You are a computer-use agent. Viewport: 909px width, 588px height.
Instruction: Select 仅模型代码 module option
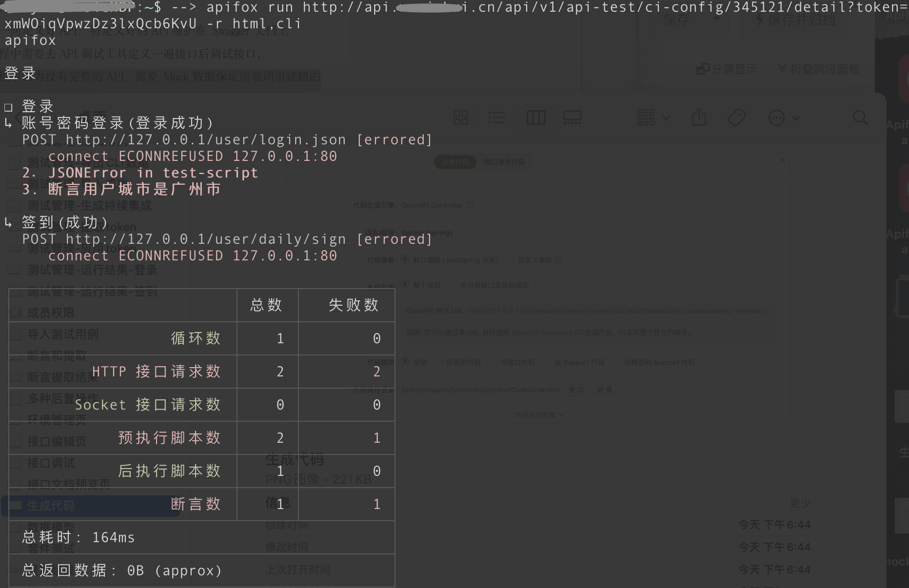click(438, 362)
